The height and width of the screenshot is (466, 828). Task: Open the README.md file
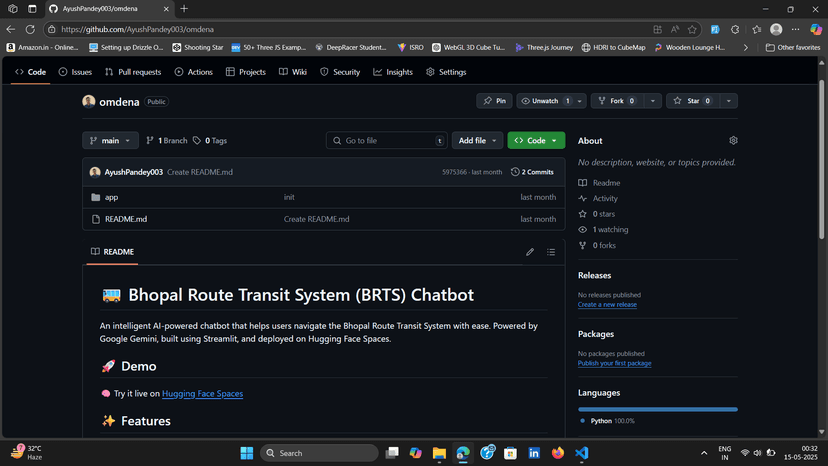coord(126,219)
